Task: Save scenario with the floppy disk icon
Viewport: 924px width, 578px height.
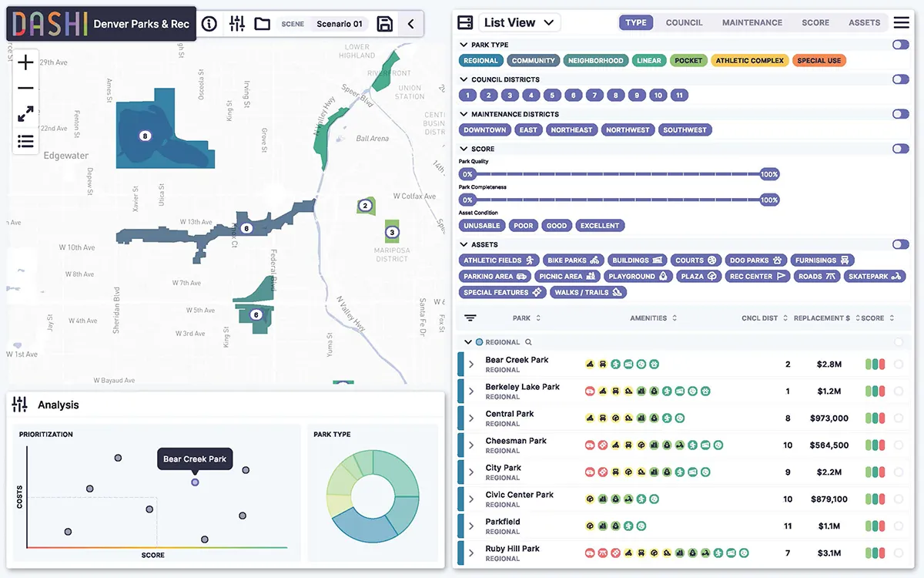Action: click(384, 24)
